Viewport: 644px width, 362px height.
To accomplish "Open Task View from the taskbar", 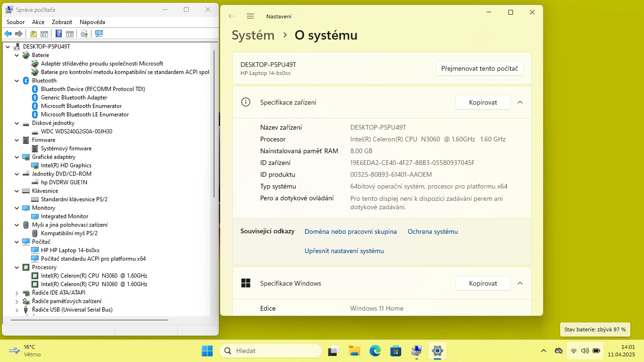I will click(x=334, y=351).
